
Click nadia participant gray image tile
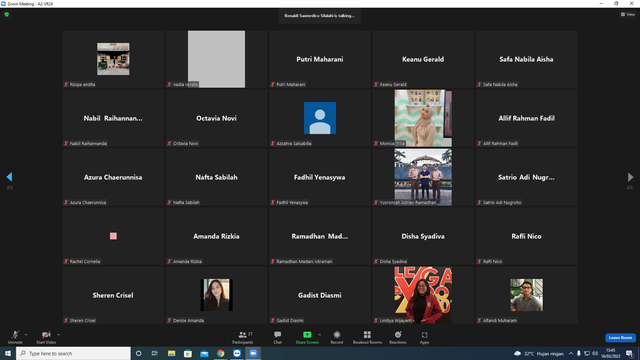click(x=216, y=59)
